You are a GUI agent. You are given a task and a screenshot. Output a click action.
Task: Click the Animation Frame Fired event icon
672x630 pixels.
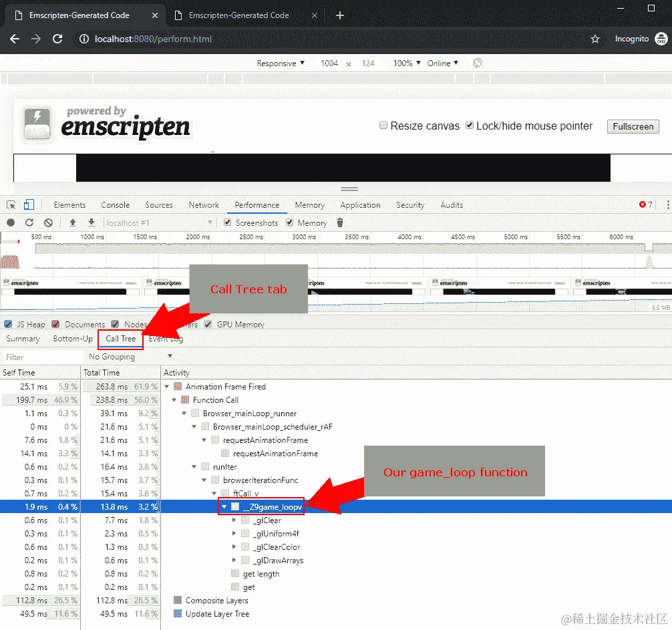(x=178, y=387)
